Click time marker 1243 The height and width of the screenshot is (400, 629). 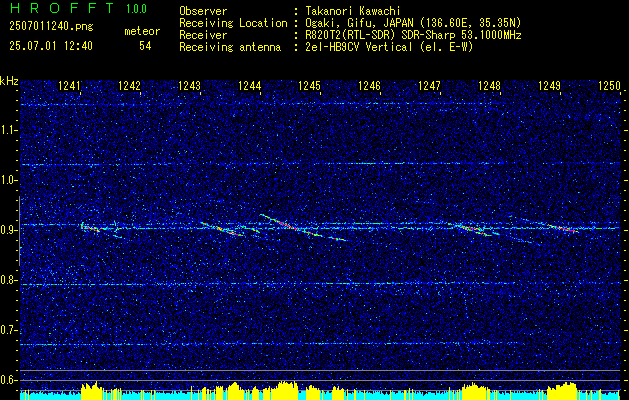189,85
